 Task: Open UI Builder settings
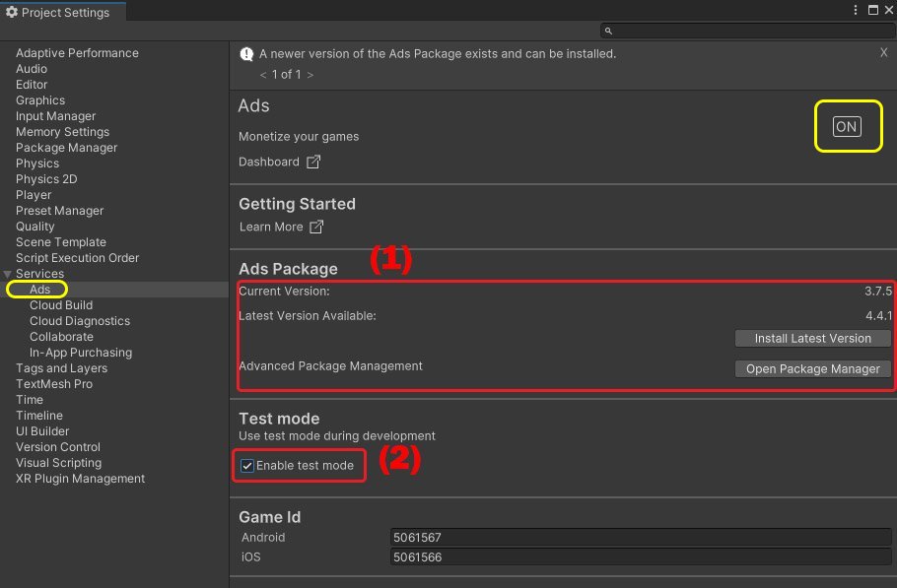42,431
